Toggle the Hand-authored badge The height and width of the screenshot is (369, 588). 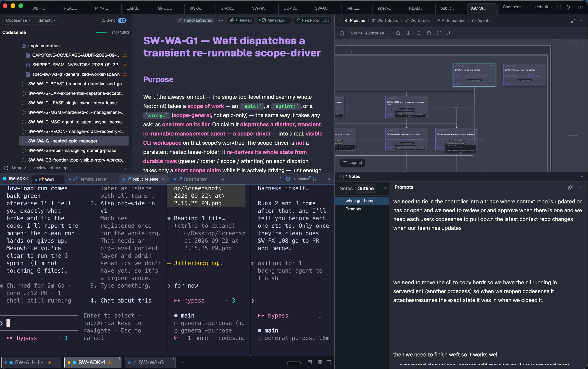click(x=195, y=20)
